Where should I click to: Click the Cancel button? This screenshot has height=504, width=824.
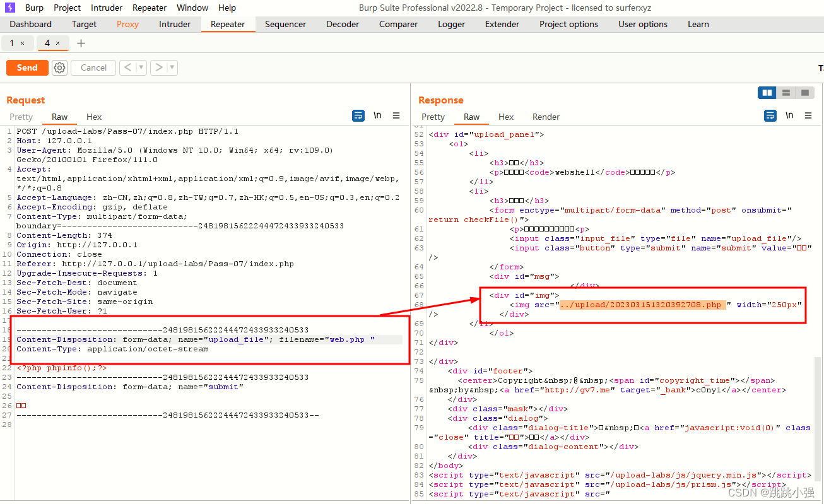(x=93, y=67)
